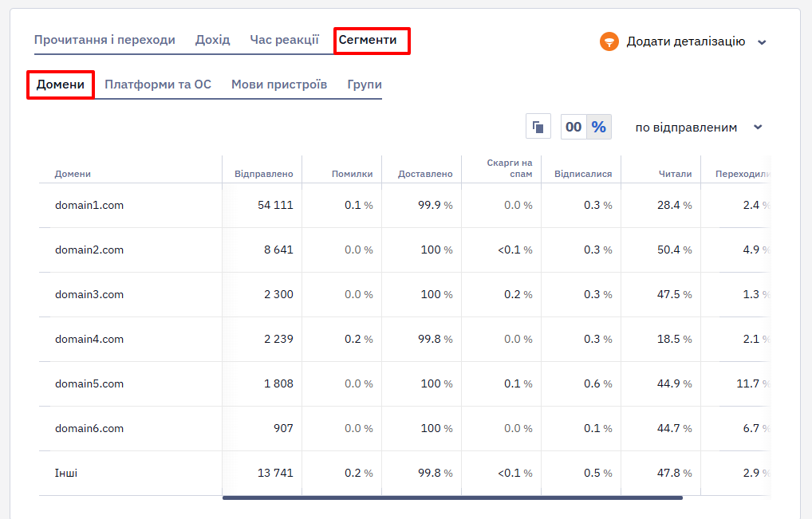Click the read rate '44.7 %'

tap(674, 428)
